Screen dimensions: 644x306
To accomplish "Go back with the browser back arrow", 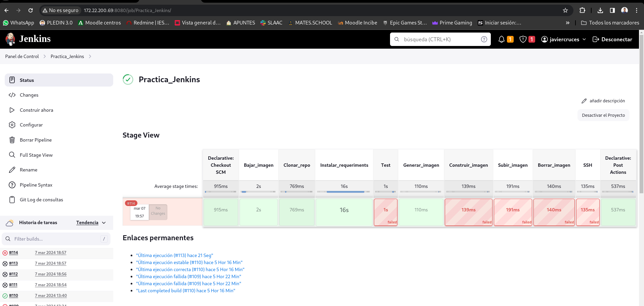I will [6, 10].
